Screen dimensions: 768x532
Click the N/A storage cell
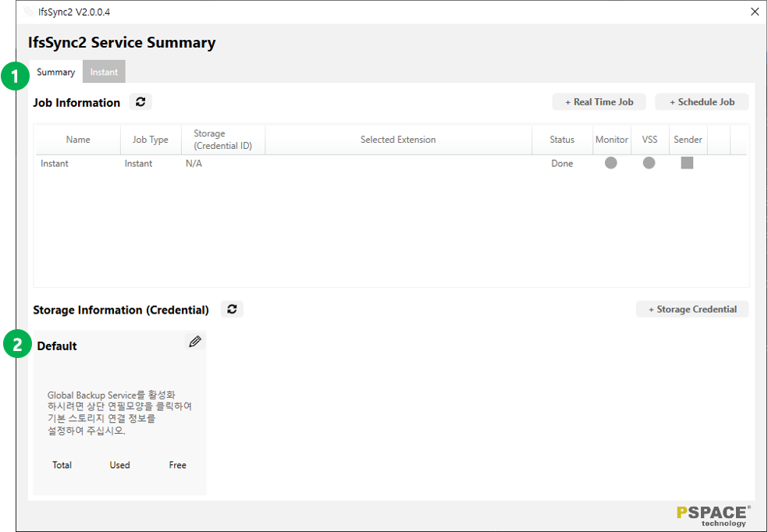tap(194, 164)
